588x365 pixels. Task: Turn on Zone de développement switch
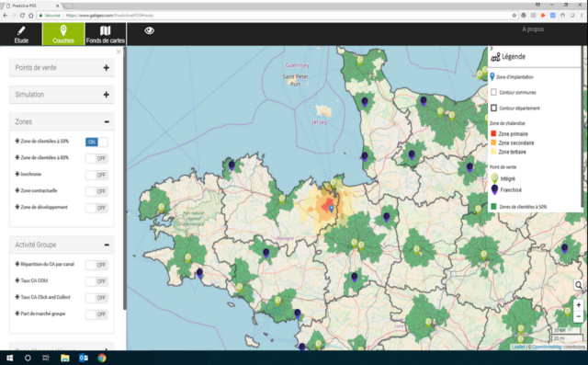(96, 208)
